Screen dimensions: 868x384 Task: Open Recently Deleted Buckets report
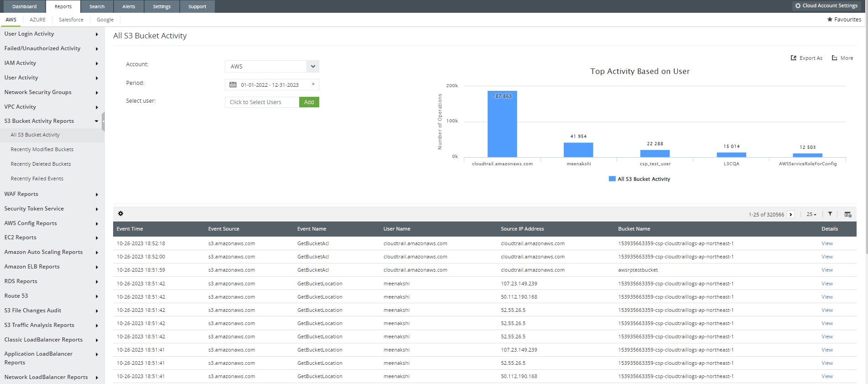point(41,164)
